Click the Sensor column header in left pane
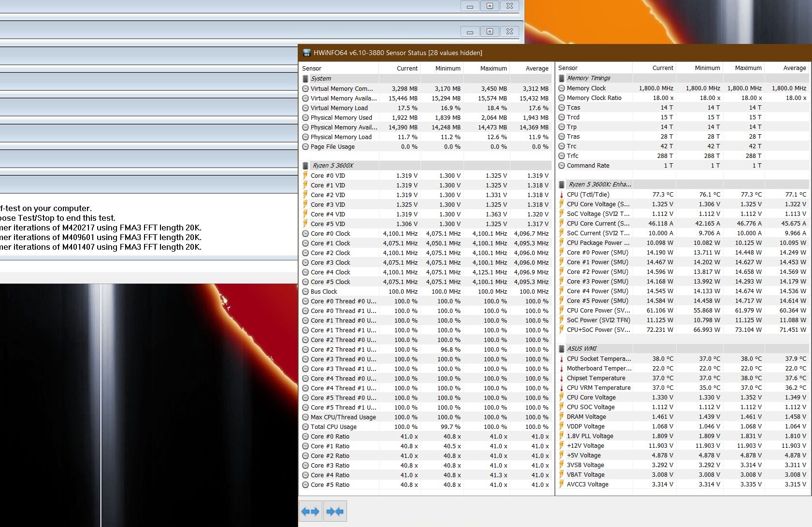Screen dimensions: 812x527 339,68
